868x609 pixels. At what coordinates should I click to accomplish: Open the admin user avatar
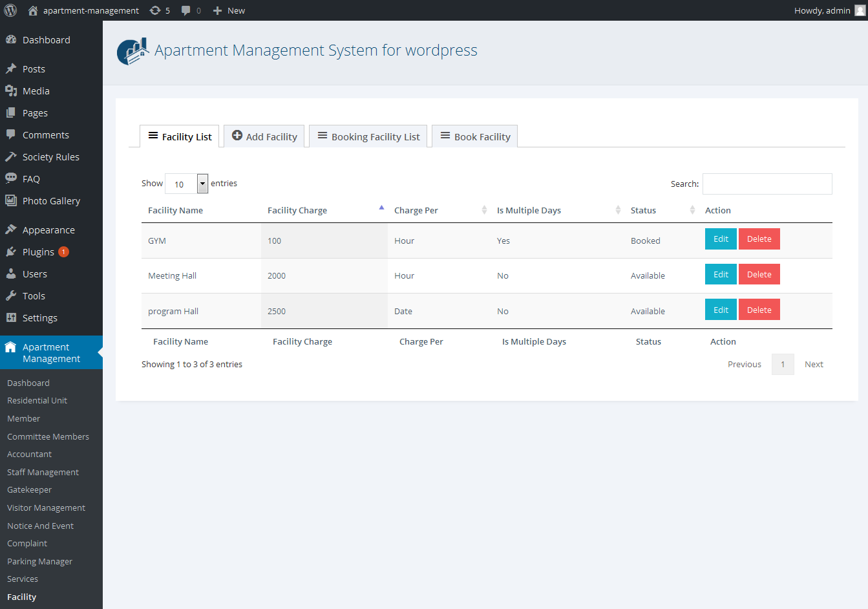pyautogui.click(x=860, y=10)
